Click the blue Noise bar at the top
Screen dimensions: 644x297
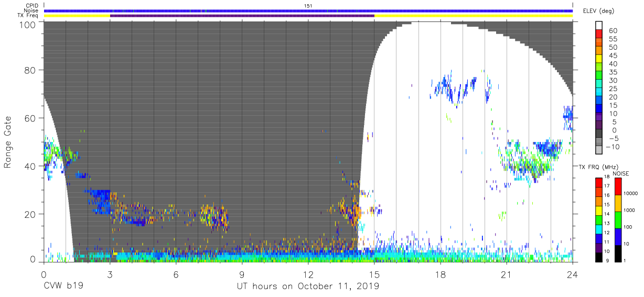pyautogui.click(x=308, y=10)
